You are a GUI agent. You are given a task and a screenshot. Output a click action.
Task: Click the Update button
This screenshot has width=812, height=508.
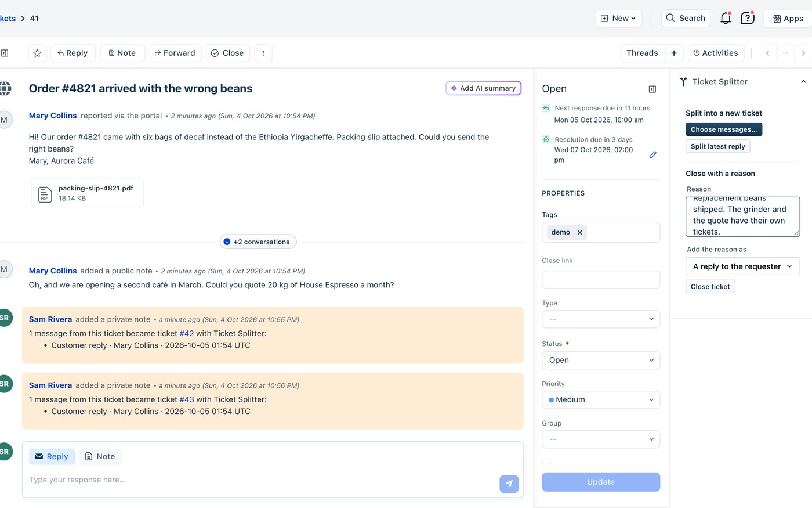pos(601,482)
